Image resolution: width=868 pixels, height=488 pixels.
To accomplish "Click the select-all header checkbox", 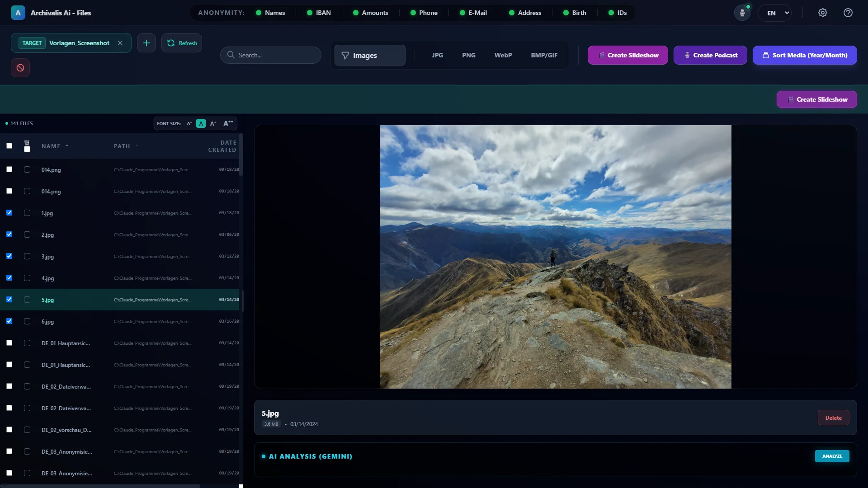I will 9,145.
